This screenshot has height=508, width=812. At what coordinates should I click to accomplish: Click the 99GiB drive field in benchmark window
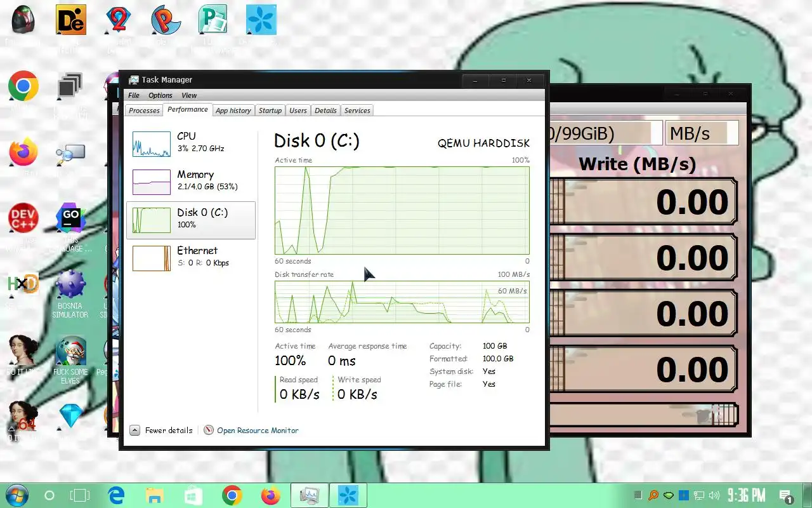[606, 133]
